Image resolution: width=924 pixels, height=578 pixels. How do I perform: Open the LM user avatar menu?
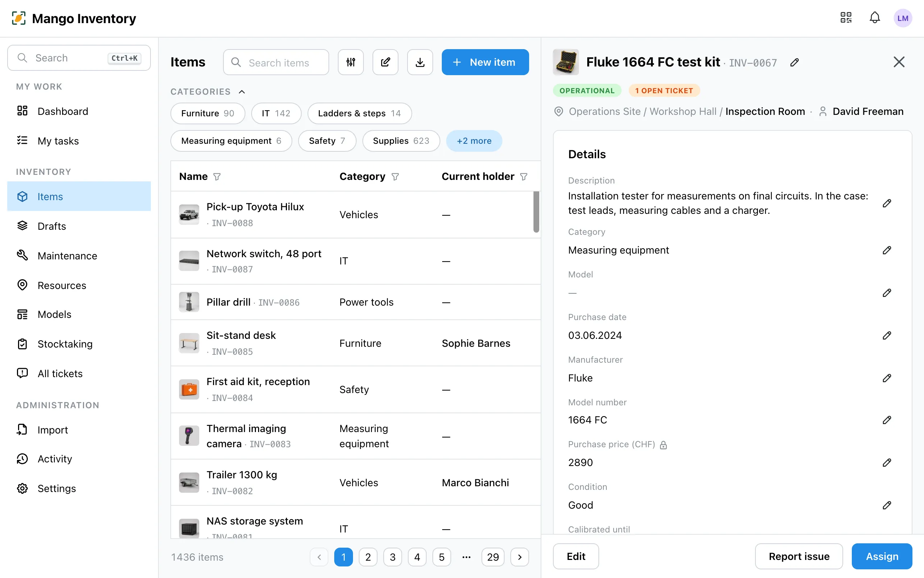pyautogui.click(x=903, y=18)
